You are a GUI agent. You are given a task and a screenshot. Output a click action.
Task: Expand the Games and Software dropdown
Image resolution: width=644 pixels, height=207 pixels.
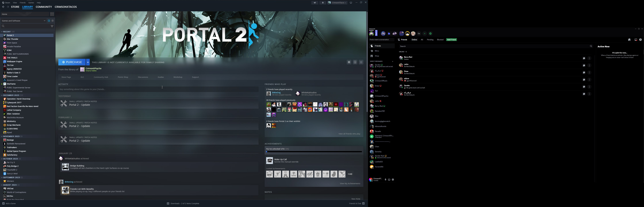click(x=45, y=21)
